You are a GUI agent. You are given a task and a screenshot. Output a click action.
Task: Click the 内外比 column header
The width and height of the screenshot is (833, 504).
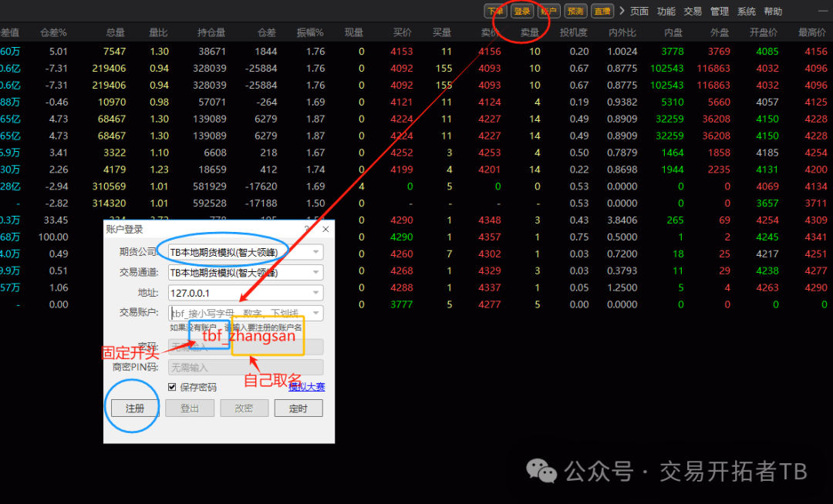(x=622, y=32)
